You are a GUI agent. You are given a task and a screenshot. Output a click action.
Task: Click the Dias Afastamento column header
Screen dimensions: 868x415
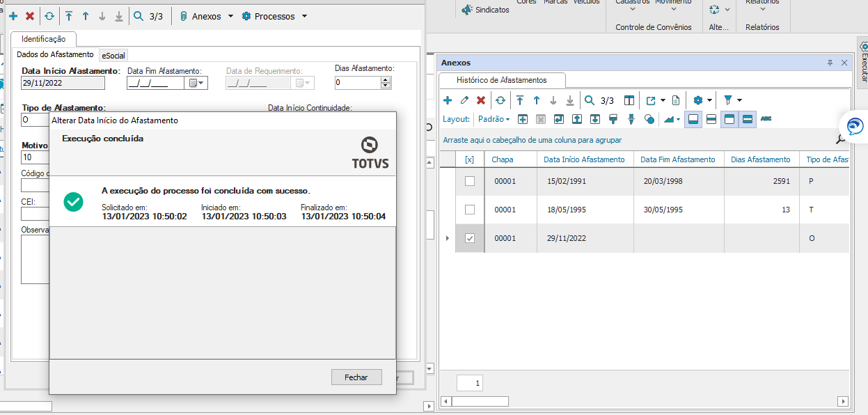761,159
